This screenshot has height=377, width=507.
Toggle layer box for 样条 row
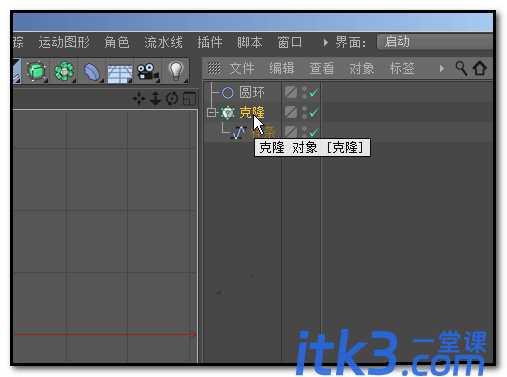(291, 132)
